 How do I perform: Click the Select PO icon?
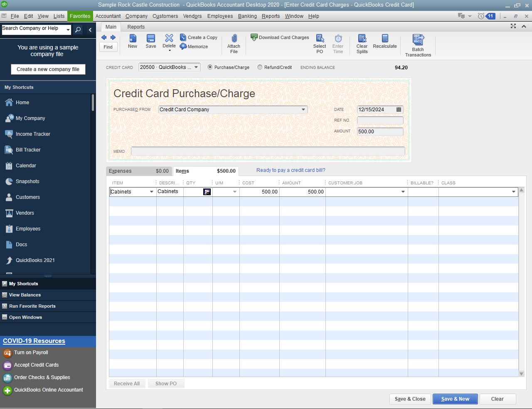[320, 39]
